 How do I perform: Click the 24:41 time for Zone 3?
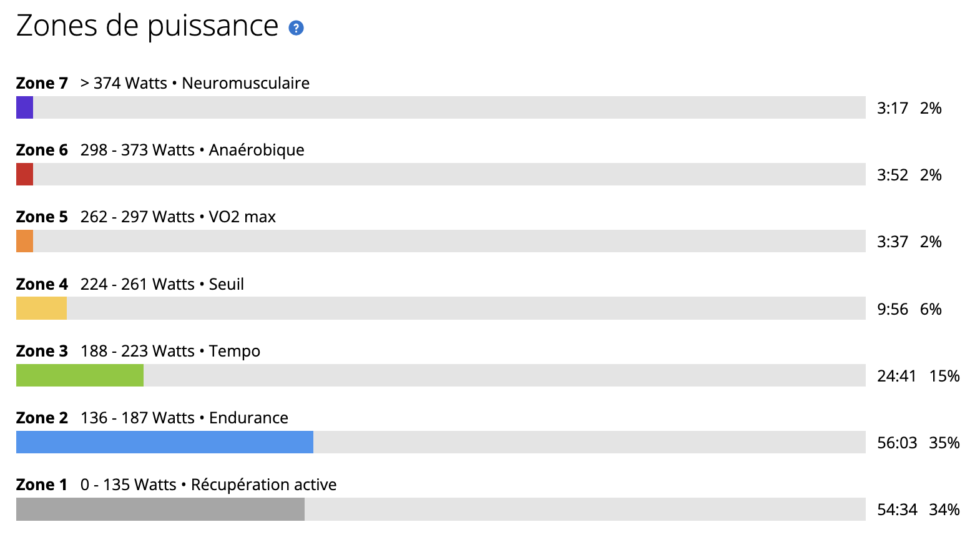coord(896,376)
